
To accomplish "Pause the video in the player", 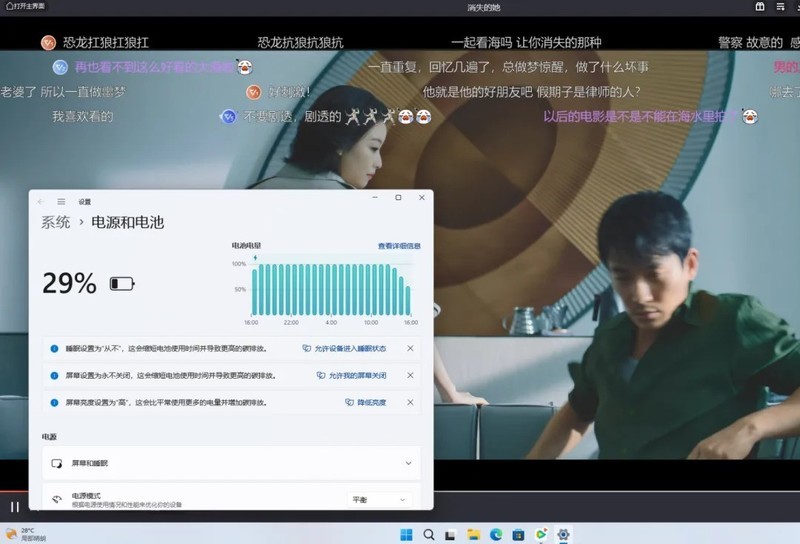I will [15, 507].
